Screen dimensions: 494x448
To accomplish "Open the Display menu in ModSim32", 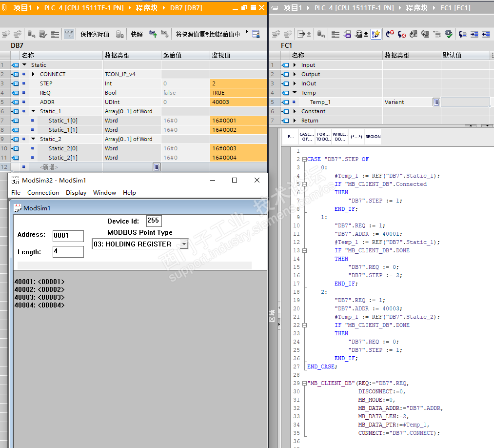I will [76, 193].
